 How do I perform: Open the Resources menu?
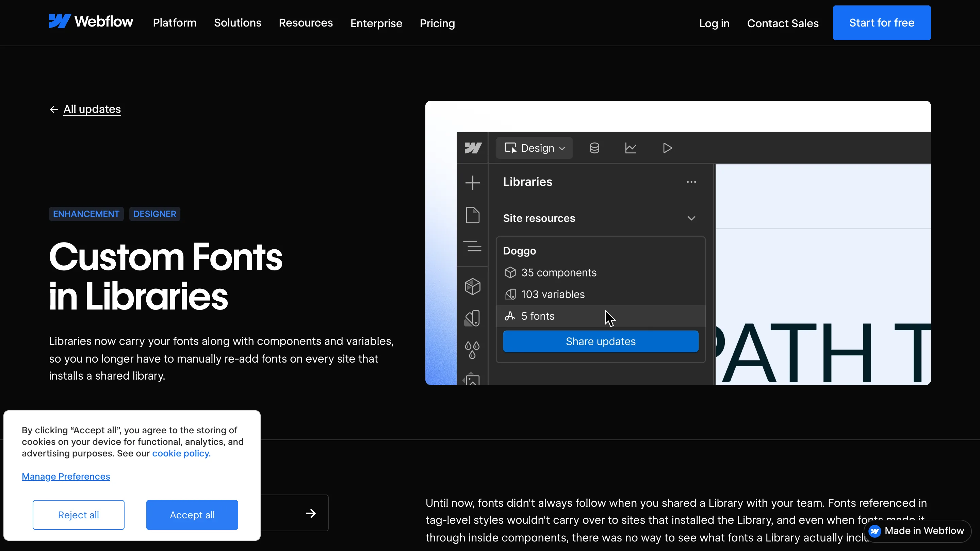pos(306,23)
